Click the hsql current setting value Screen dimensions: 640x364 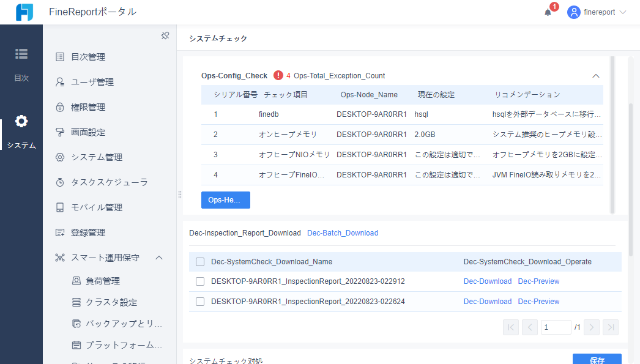(x=421, y=114)
